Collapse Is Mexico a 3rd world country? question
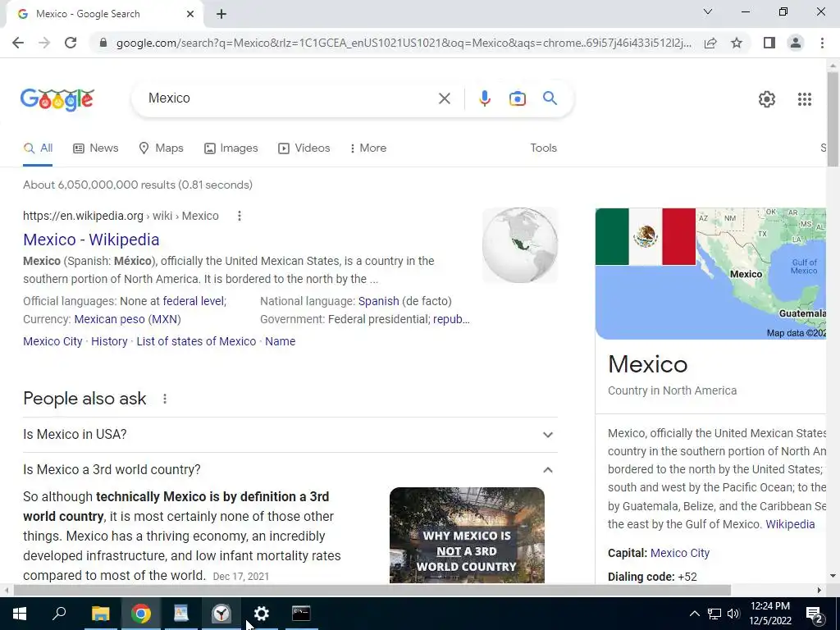Image resolution: width=840 pixels, height=630 pixels. 290,470
